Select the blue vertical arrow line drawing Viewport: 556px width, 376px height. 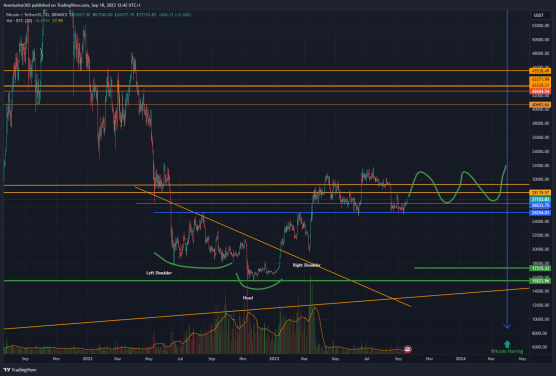(x=507, y=169)
